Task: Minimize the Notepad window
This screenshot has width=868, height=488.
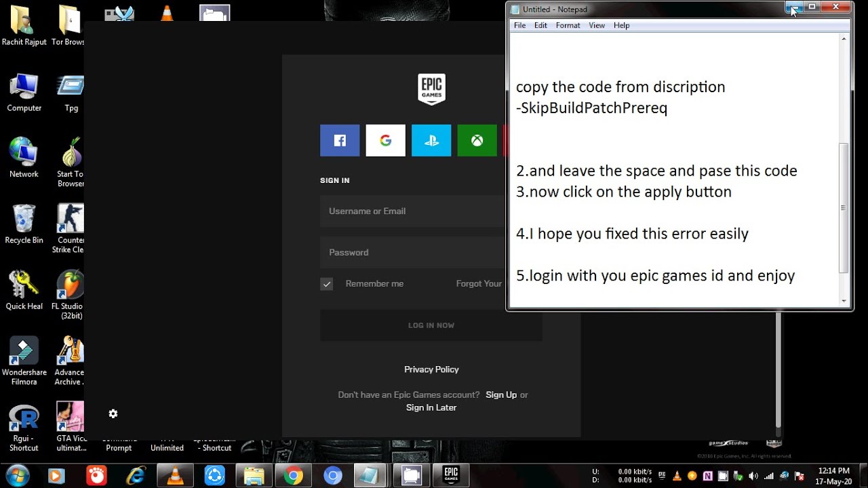Action: coord(793,7)
